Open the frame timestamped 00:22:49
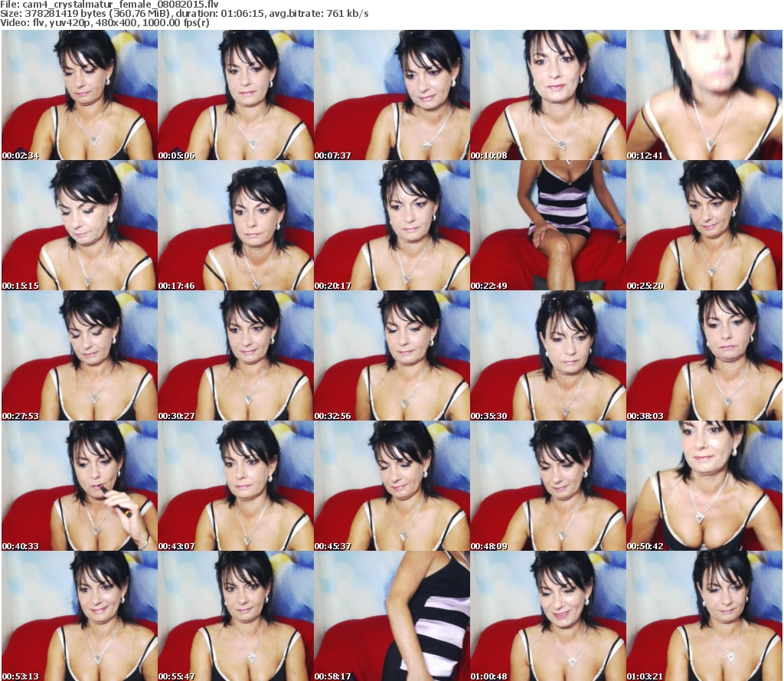Screen dimensions: 784x681 [548, 225]
